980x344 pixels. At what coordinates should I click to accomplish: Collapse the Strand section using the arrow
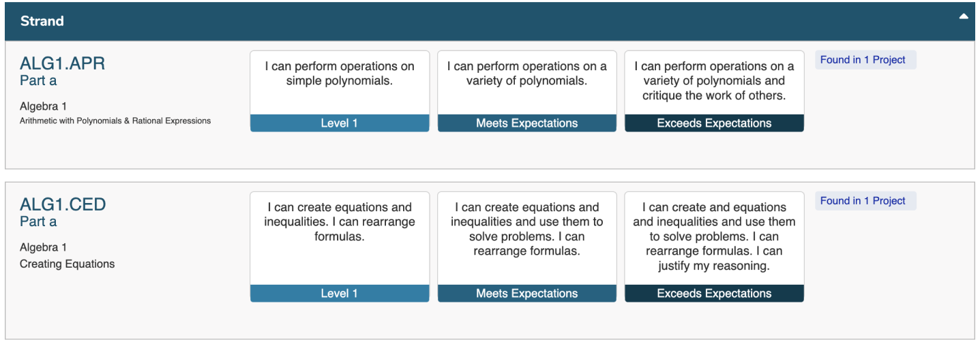pos(963,16)
